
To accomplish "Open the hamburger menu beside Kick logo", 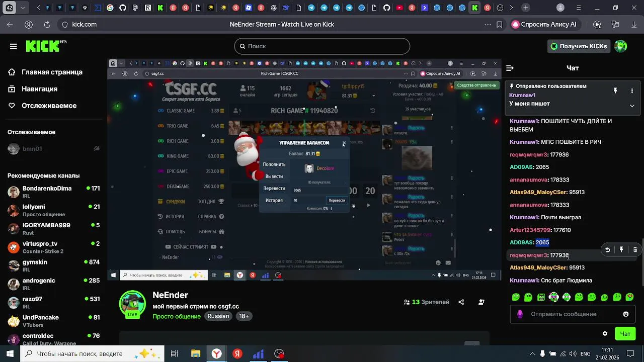I will click(14, 46).
